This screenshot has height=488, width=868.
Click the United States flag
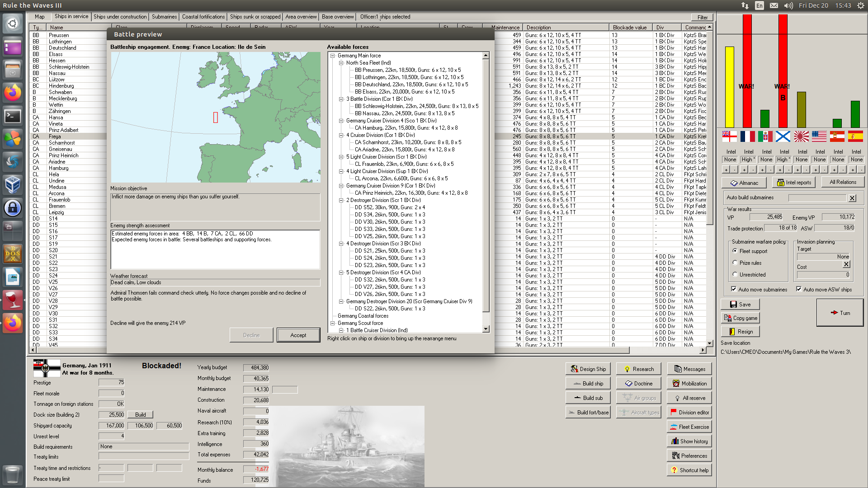[819, 136]
